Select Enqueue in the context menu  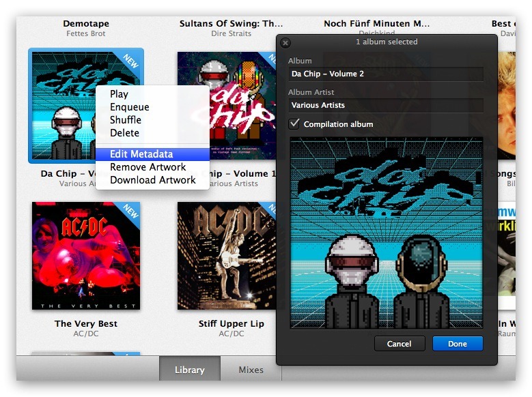[x=153, y=107]
